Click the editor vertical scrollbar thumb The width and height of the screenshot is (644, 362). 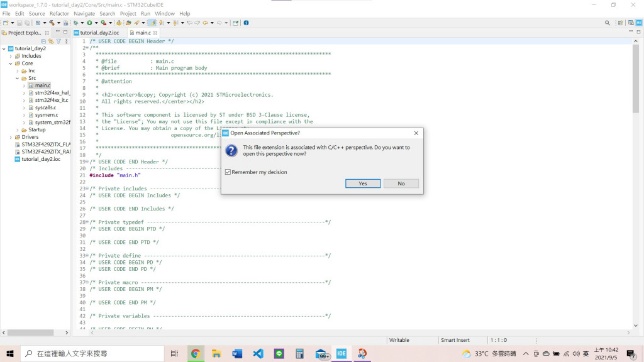636,79
